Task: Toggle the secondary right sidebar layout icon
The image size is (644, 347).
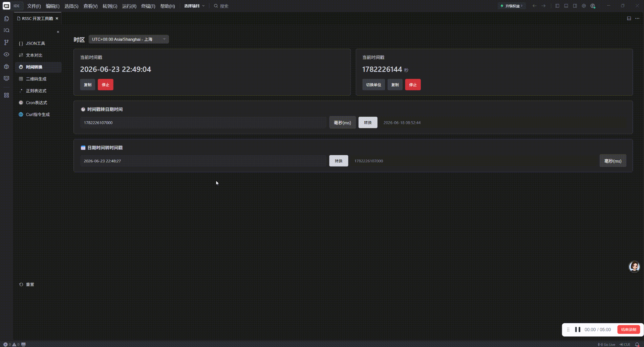Action: [x=575, y=6]
